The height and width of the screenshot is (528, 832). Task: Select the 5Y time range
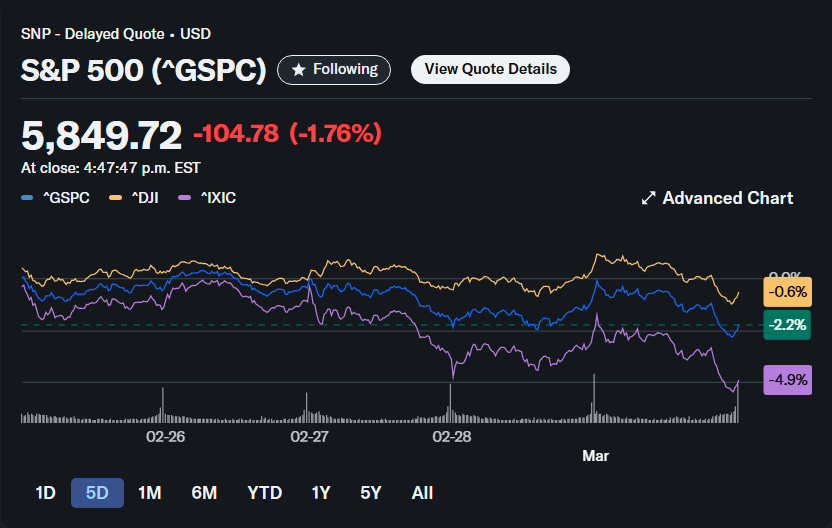[371, 493]
